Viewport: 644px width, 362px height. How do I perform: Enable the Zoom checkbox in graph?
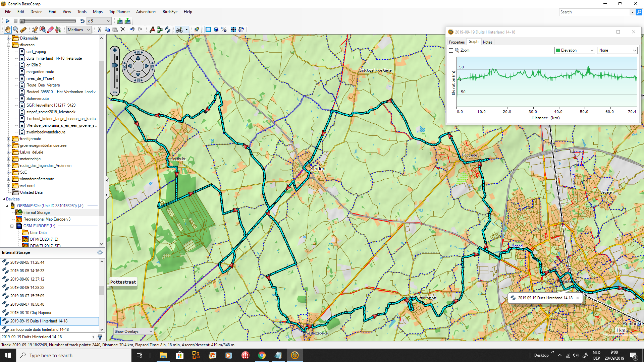[451, 50]
